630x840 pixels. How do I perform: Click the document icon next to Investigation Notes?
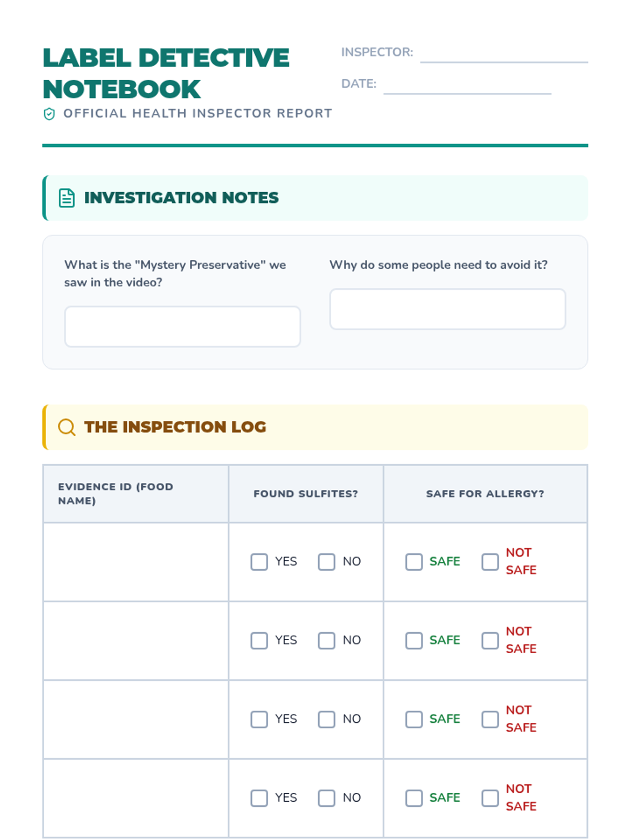(67, 198)
